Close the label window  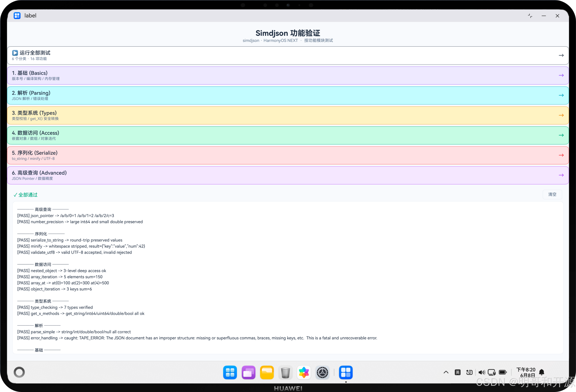(557, 16)
